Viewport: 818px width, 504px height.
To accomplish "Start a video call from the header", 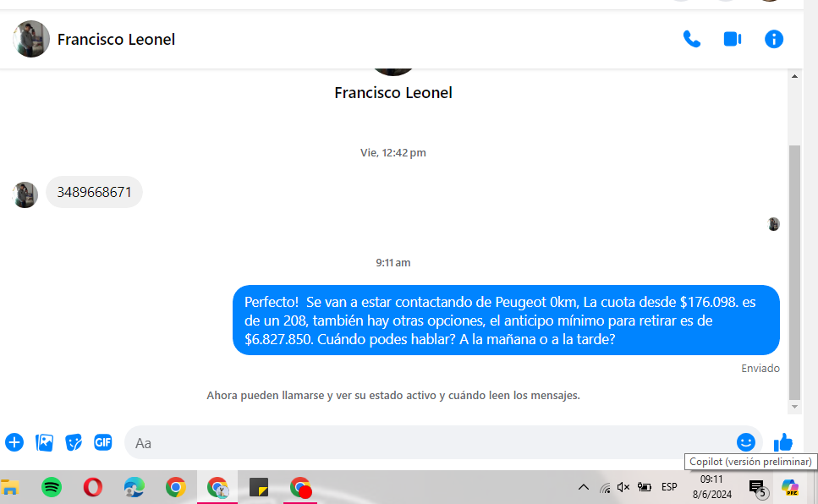I will [x=733, y=39].
